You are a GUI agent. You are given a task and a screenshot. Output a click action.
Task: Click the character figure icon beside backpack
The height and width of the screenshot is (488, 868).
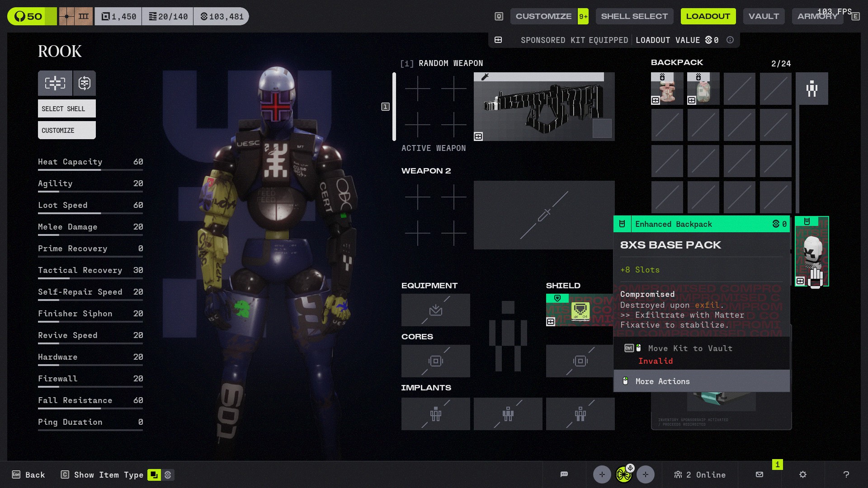click(812, 89)
